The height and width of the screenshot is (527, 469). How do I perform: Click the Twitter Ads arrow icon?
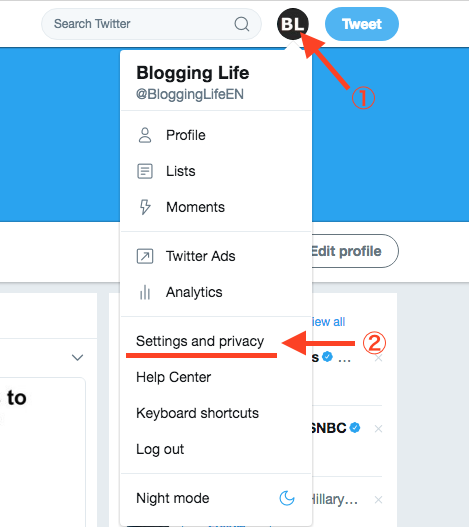click(x=145, y=256)
